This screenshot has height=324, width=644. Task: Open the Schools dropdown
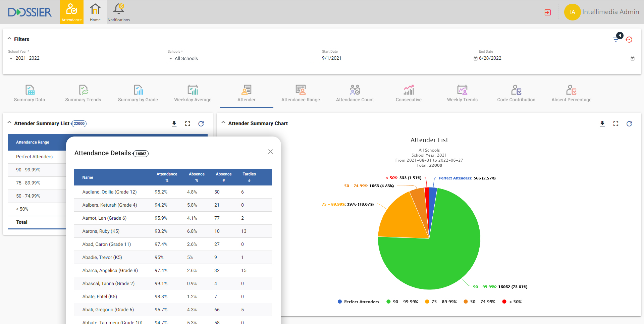(x=240, y=58)
